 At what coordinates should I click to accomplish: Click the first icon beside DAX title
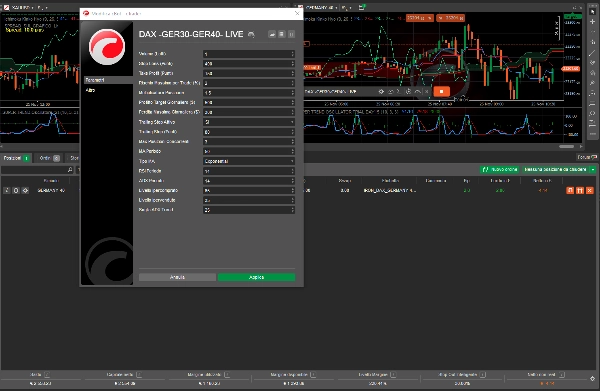(x=272, y=34)
